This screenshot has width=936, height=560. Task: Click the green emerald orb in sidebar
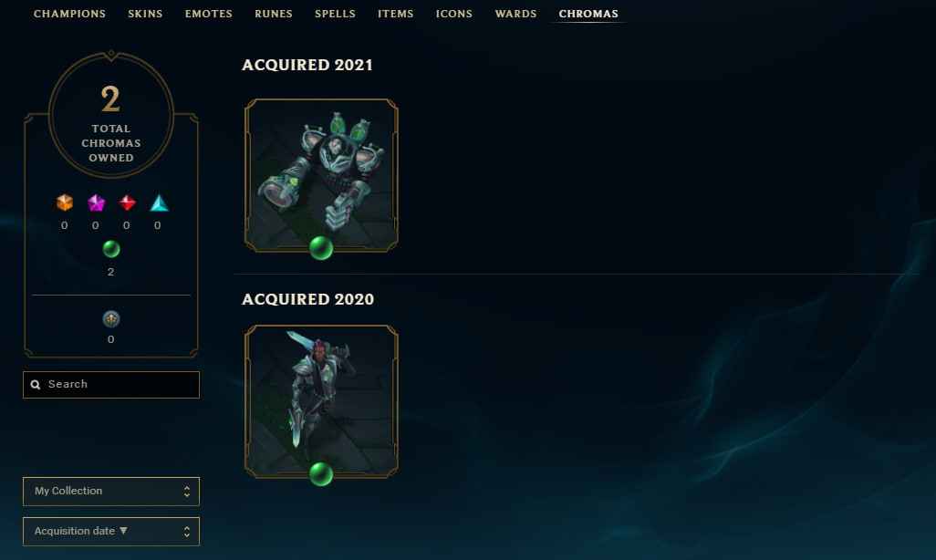pos(111,249)
